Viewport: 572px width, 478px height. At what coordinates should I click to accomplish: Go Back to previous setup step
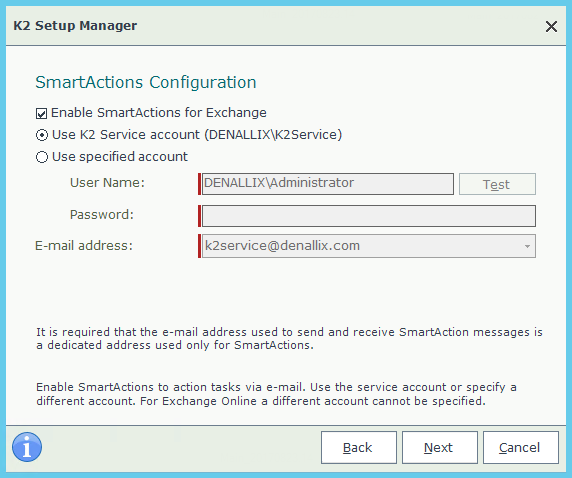pyautogui.click(x=359, y=448)
